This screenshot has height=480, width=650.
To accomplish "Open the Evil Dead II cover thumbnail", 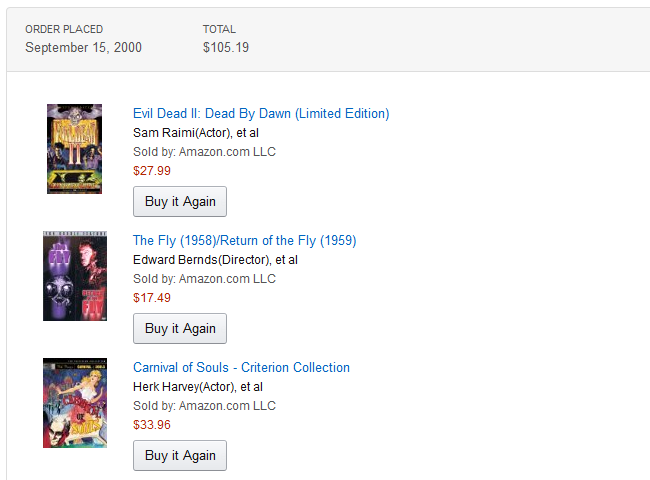I will pos(74,149).
